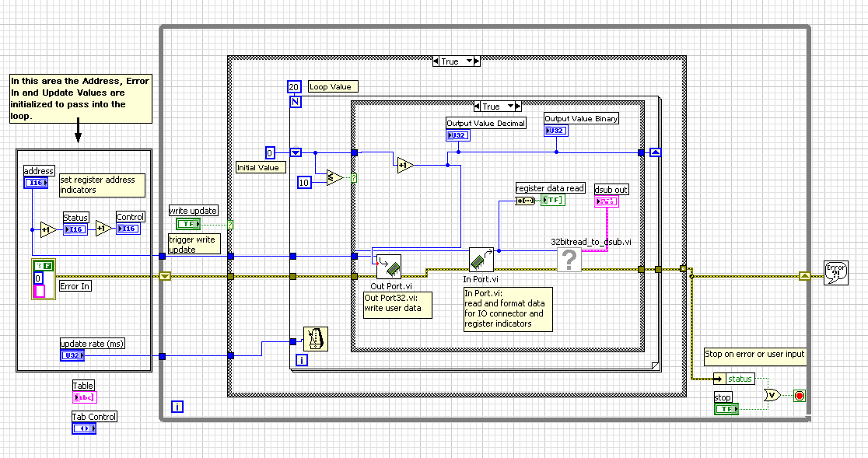868x458 pixels.
Task: Click the While Loop left error shift register
Action: (165, 276)
